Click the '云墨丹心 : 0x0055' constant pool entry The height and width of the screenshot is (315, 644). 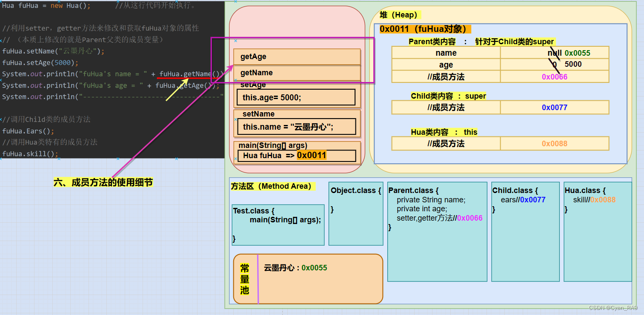(x=295, y=268)
